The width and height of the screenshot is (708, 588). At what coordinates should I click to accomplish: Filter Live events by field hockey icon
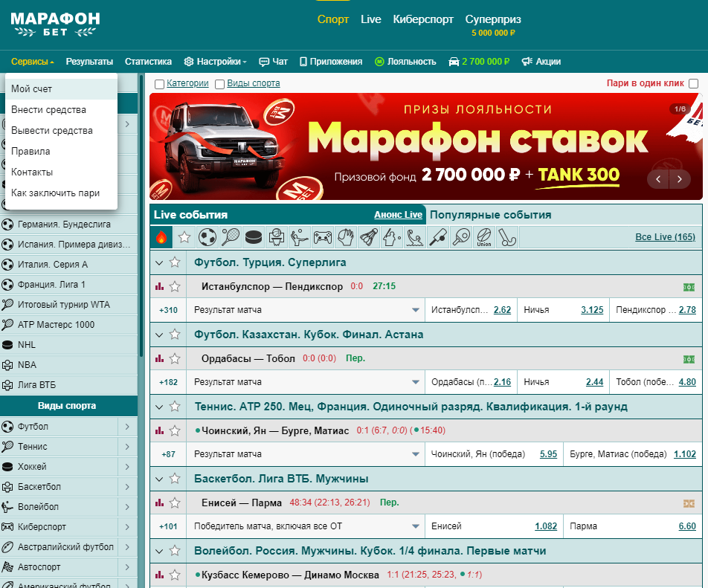pyautogui.click(x=507, y=237)
